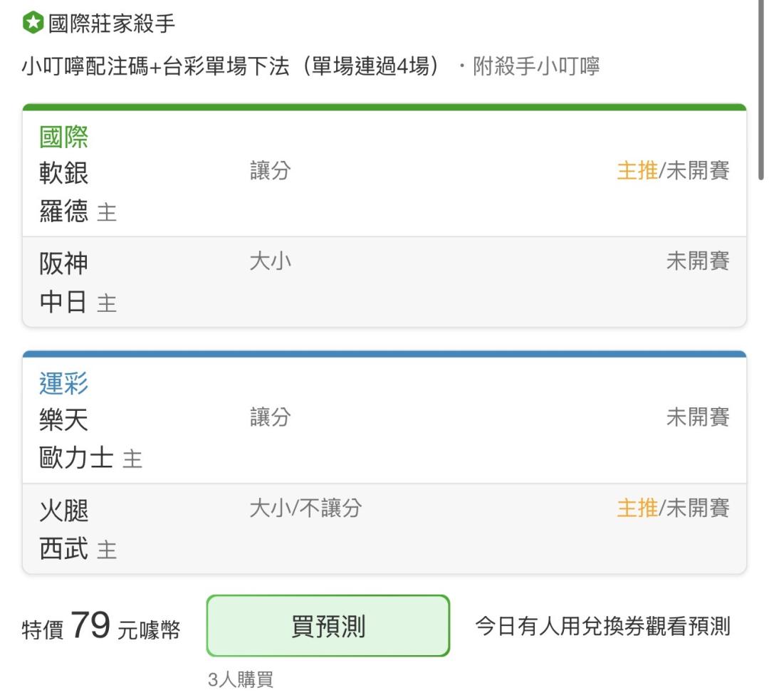
Task: Click the 國際 section header
Action: point(64,137)
